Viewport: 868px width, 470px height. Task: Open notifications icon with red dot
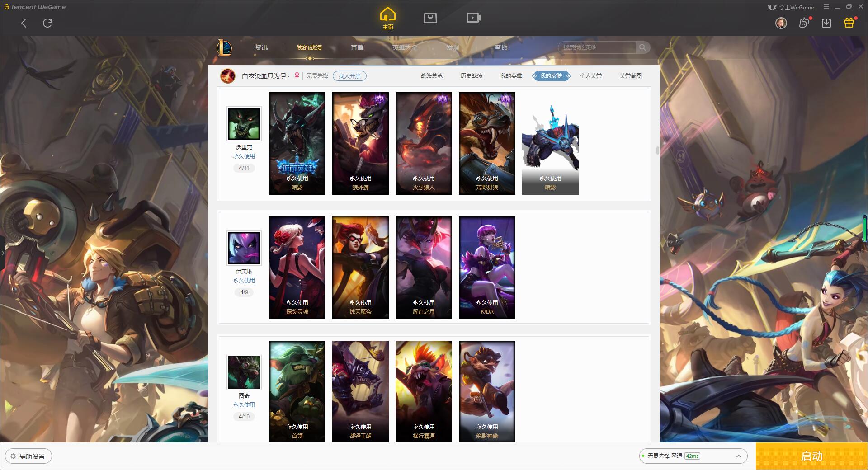point(804,23)
